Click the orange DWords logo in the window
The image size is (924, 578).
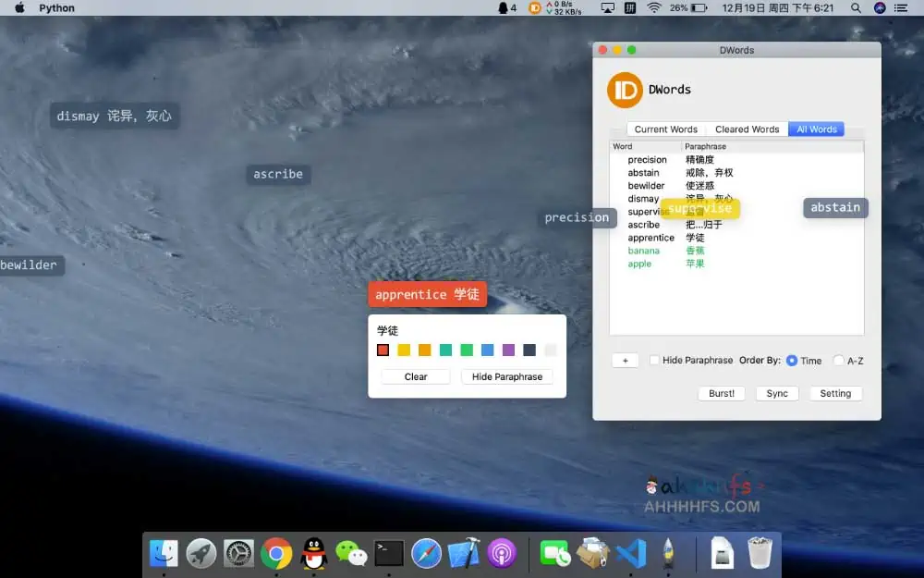pos(625,90)
